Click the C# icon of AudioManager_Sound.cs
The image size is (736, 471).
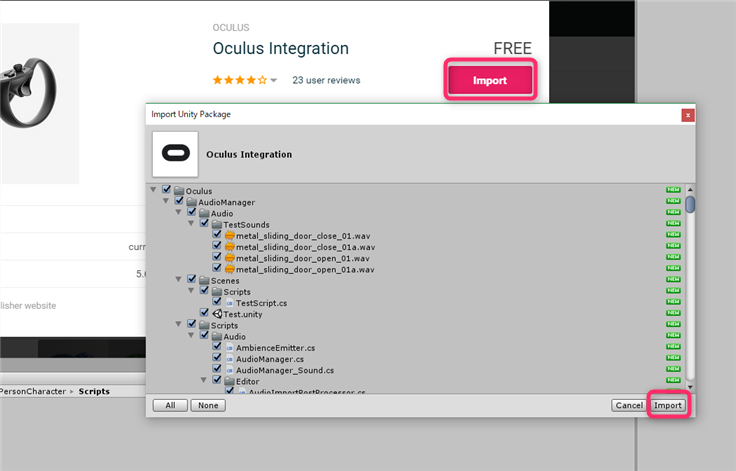click(x=230, y=371)
